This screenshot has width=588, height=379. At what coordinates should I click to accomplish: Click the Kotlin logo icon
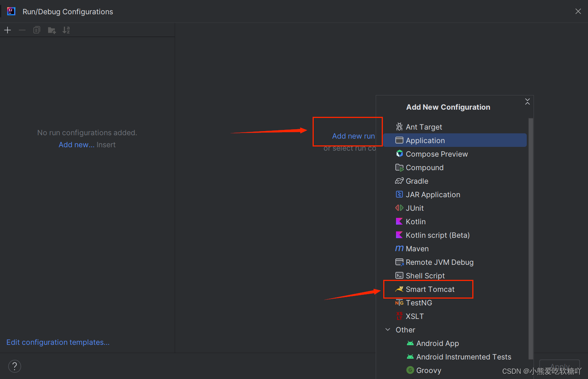click(x=399, y=222)
